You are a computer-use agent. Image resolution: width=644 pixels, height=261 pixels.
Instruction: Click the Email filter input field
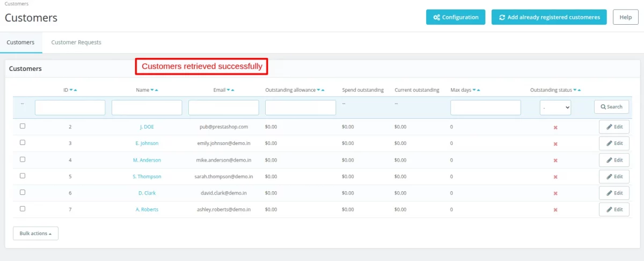pos(224,107)
